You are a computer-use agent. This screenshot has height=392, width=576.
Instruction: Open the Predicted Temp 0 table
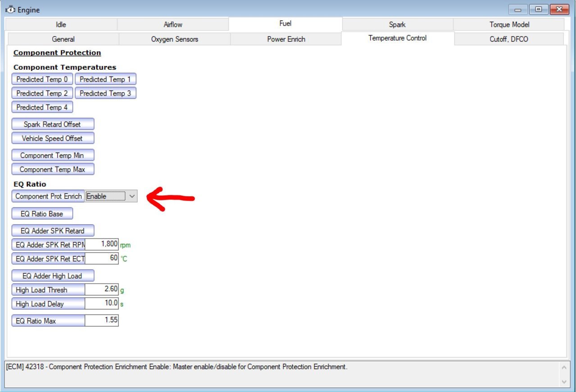click(42, 79)
